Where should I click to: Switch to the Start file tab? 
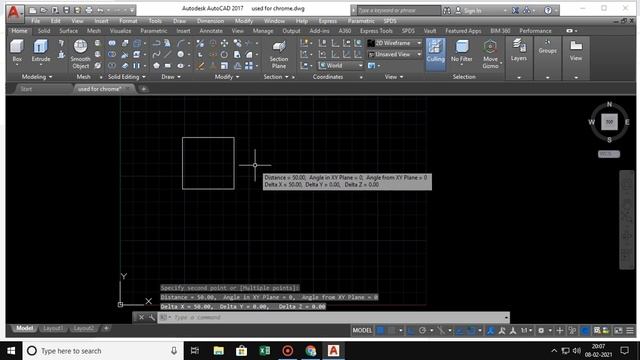pyautogui.click(x=26, y=89)
